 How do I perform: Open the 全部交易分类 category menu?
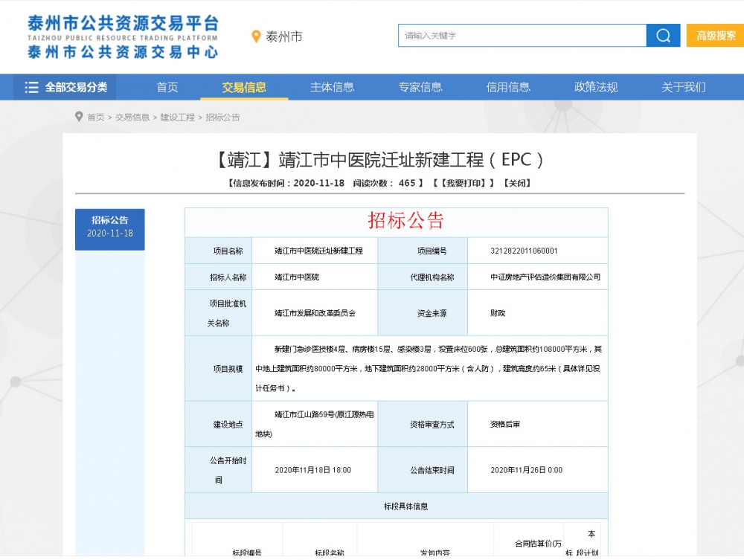[65, 87]
